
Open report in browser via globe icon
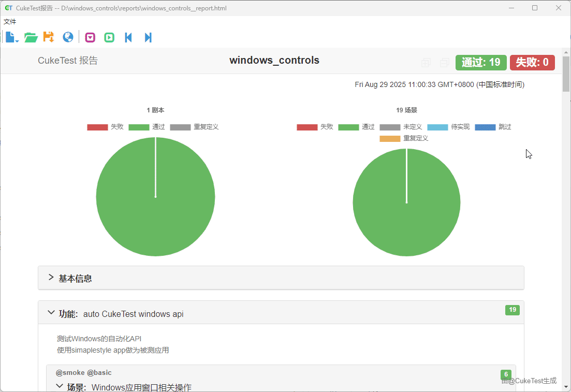68,37
